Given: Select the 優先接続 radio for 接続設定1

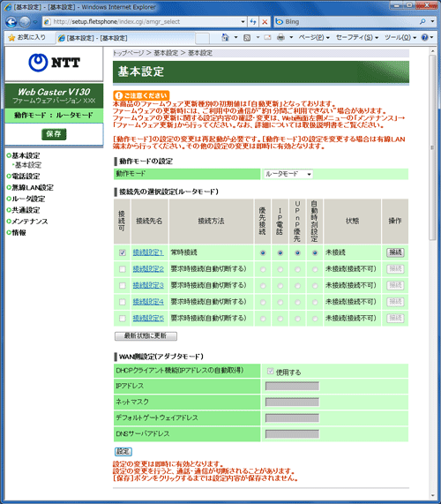Looking at the screenshot, I should click(x=263, y=253).
